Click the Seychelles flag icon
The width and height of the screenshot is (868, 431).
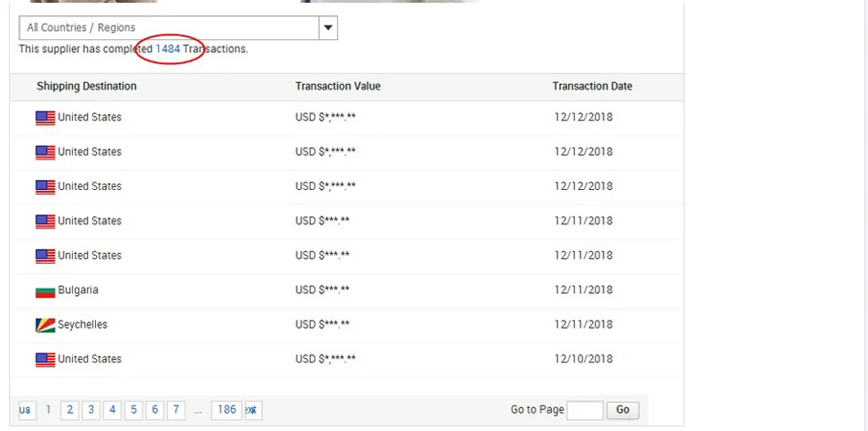click(45, 326)
